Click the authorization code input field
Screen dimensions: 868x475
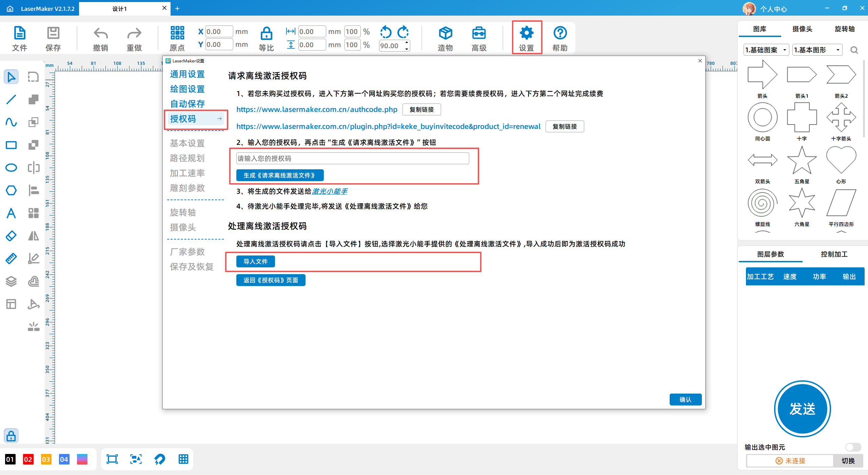[x=353, y=158]
